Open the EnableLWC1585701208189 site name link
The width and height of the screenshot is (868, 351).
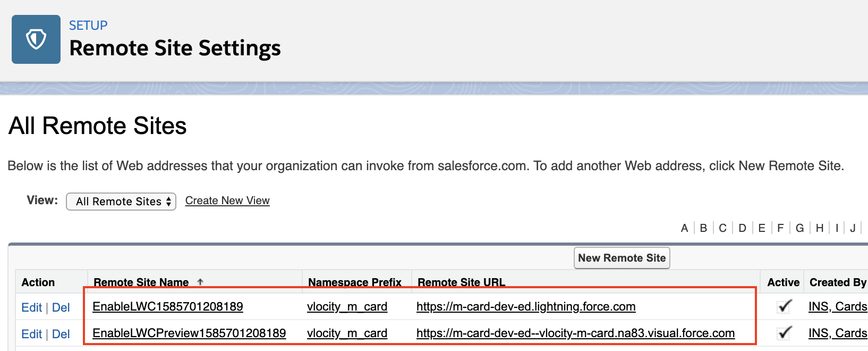coord(167,306)
